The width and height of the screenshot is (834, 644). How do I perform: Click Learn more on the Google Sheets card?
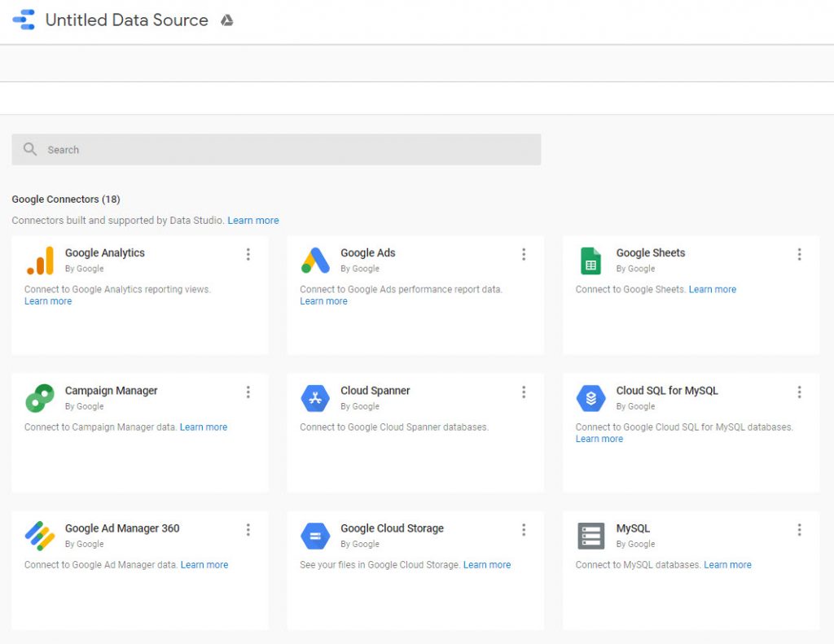click(x=712, y=289)
